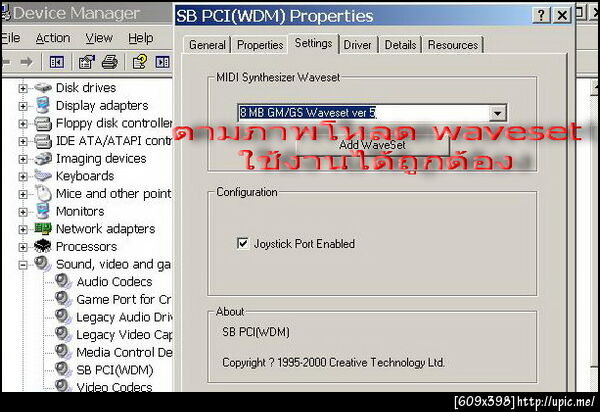600x412 pixels.
Task: Click the Add WaveSet button
Action: [x=372, y=145]
